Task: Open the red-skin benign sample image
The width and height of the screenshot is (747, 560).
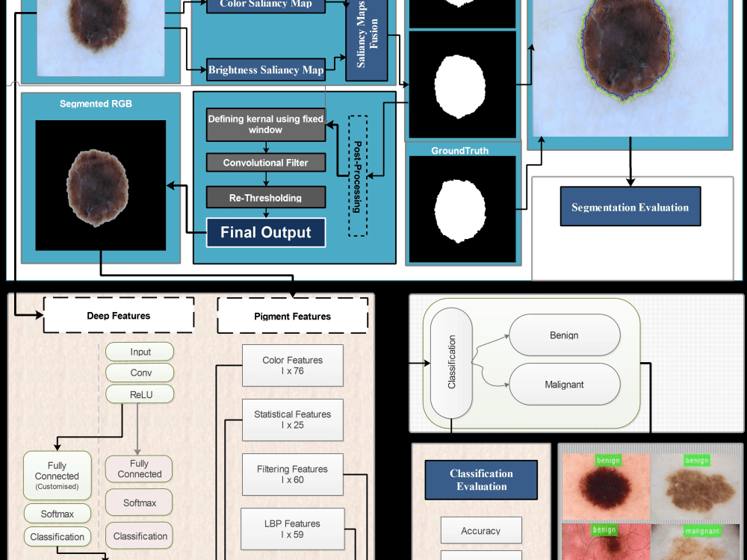Action: [606, 542]
